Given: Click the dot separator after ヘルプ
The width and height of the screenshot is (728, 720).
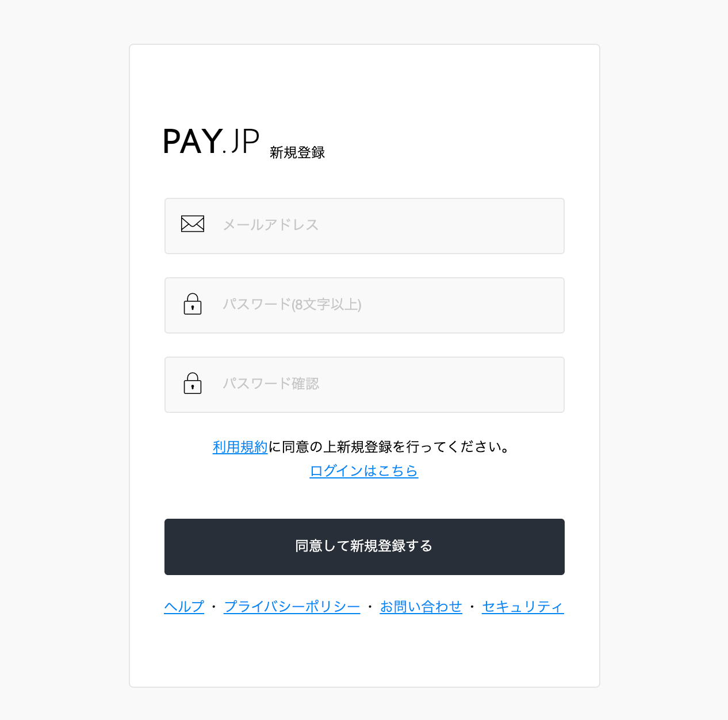Looking at the screenshot, I should (x=214, y=607).
